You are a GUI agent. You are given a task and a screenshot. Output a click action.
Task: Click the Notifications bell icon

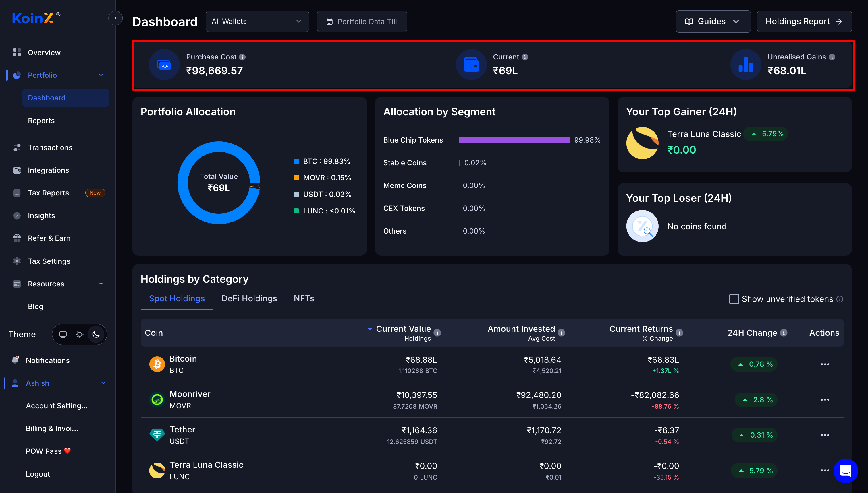point(15,360)
